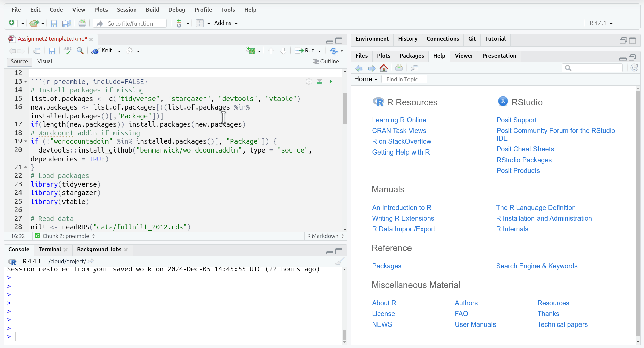The width and height of the screenshot is (644, 348).
Task: Click the Find in Topic field
Action: tap(404, 79)
